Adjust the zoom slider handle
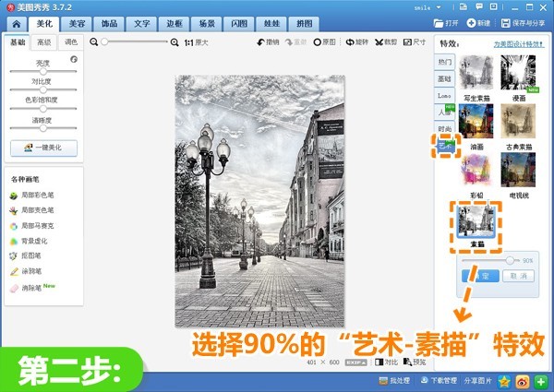 coord(104,42)
